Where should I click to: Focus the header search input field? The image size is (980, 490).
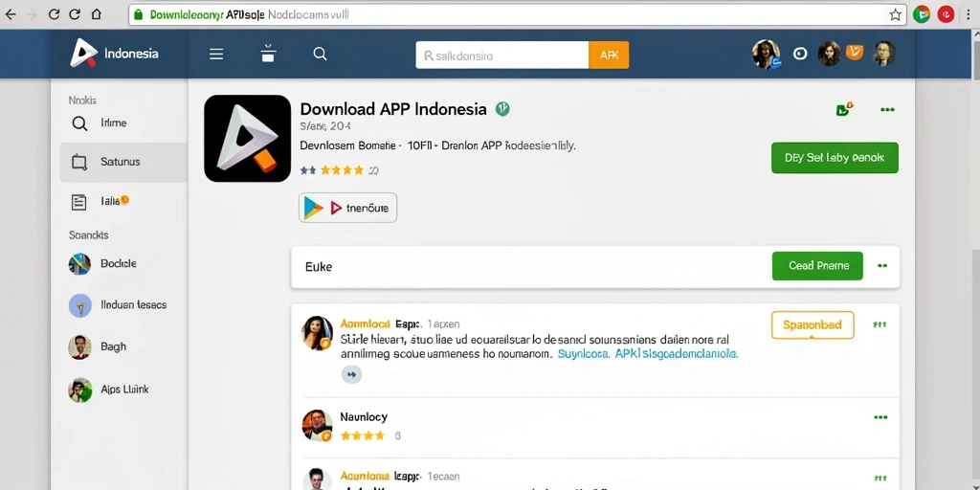(x=501, y=55)
